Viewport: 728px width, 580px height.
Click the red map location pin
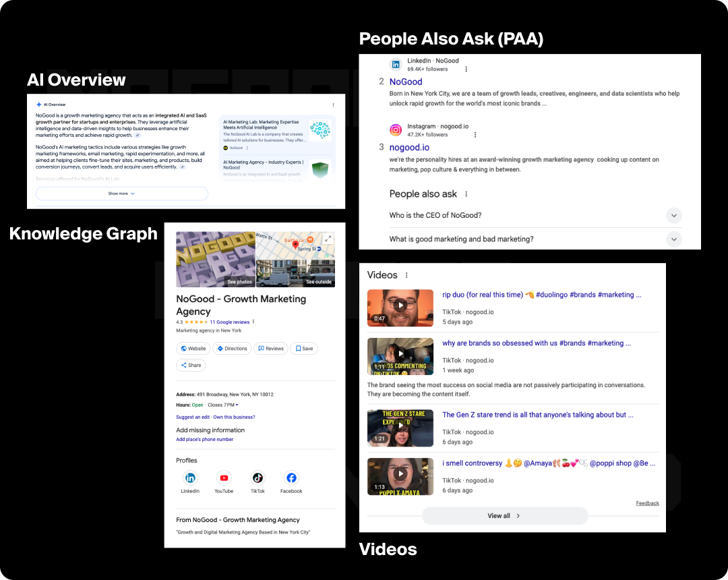pos(295,245)
